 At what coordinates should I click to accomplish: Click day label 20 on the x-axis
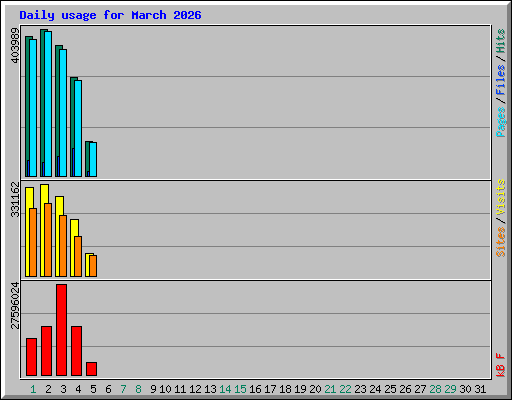coord(315,389)
